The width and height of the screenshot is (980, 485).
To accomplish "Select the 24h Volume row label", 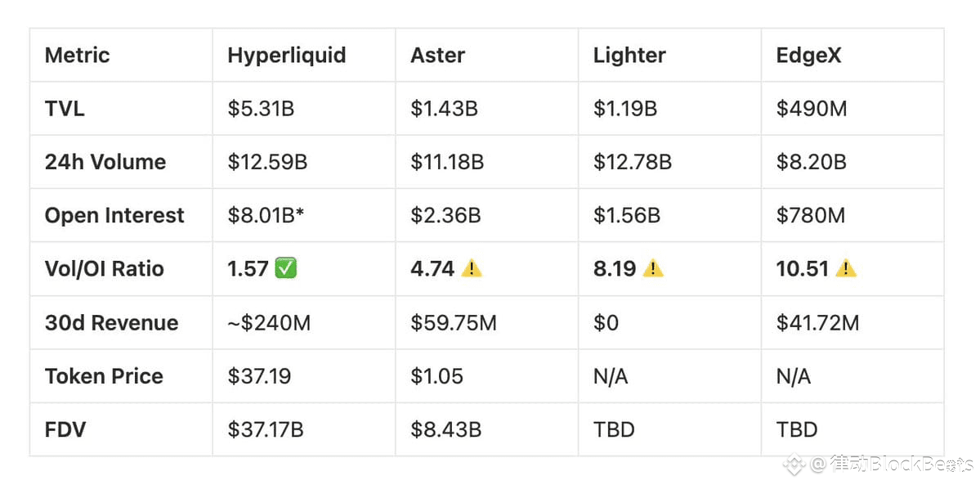I will point(105,162).
